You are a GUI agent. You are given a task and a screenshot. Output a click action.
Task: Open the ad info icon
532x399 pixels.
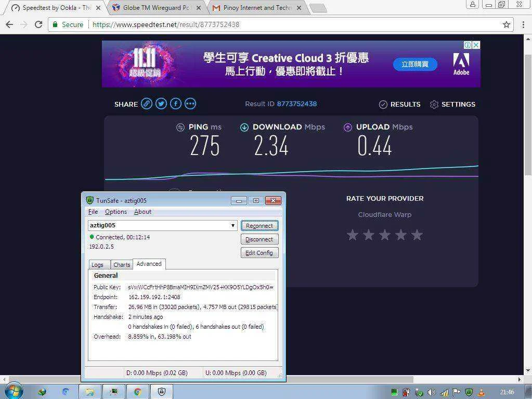point(468,45)
